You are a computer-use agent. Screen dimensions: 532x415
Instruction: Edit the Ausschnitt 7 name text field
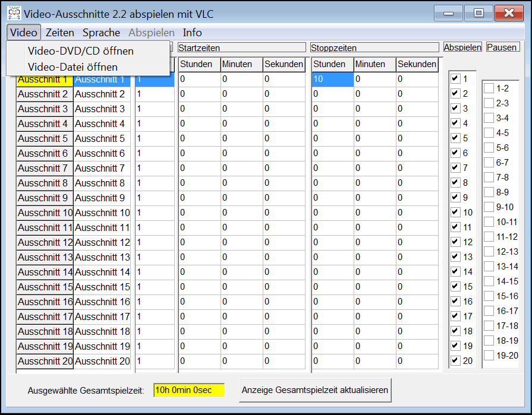pos(103,168)
